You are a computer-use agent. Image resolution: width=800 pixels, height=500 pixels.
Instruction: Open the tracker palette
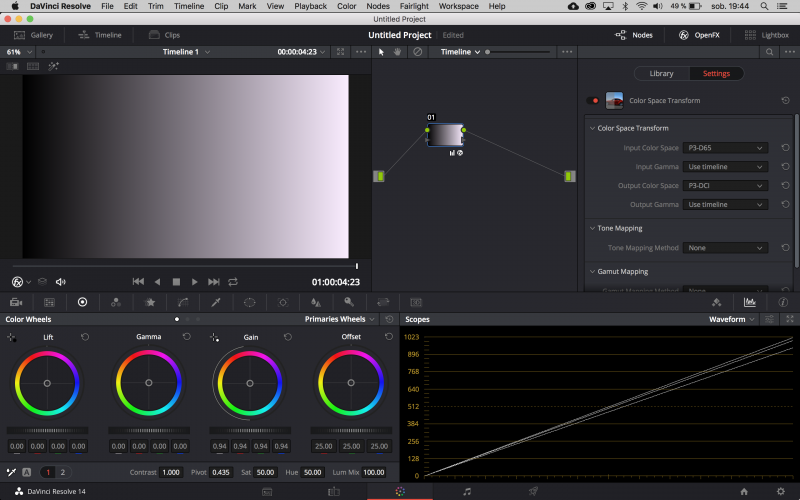[283, 303]
